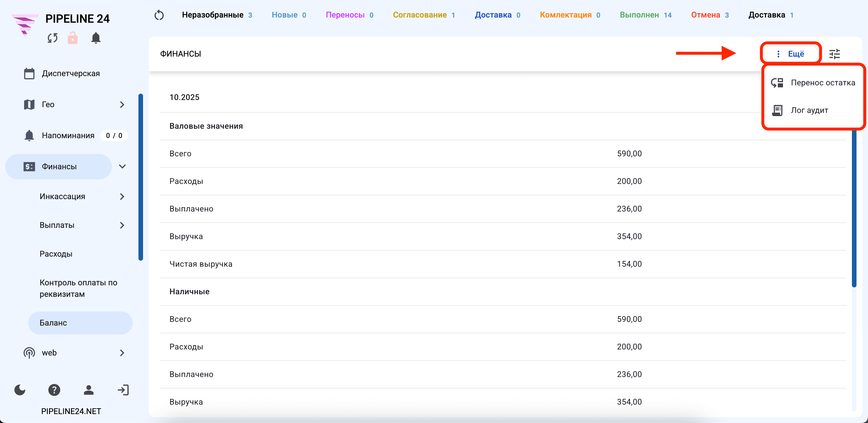Open the Расходы sidebar item

tap(56, 254)
